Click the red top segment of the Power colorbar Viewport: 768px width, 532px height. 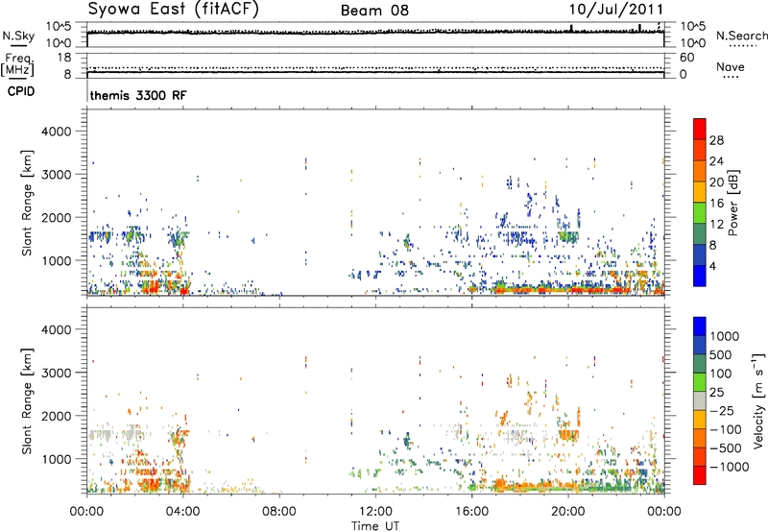pyautogui.click(x=700, y=129)
